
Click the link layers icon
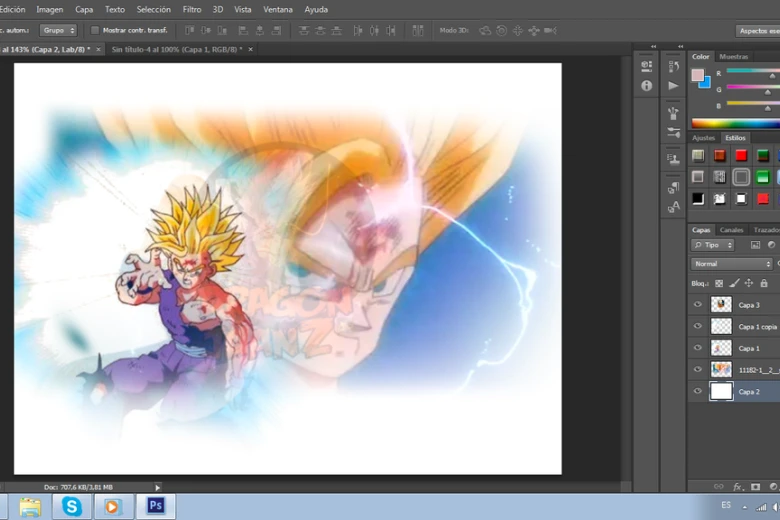(719, 487)
